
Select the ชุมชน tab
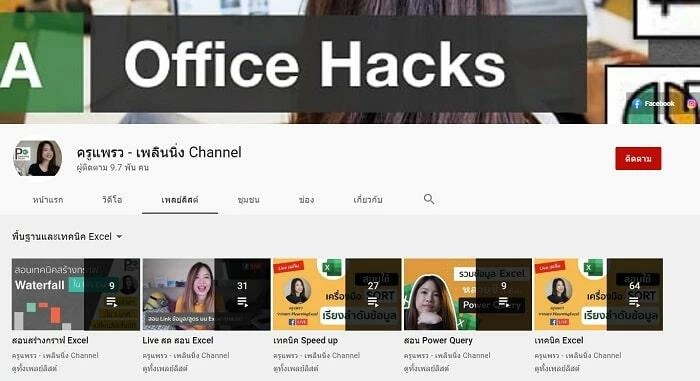coord(249,200)
